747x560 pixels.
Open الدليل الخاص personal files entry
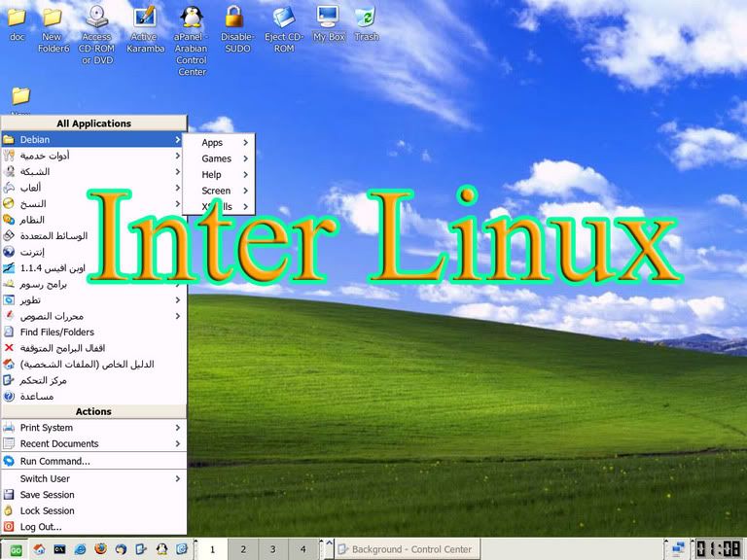point(93,365)
